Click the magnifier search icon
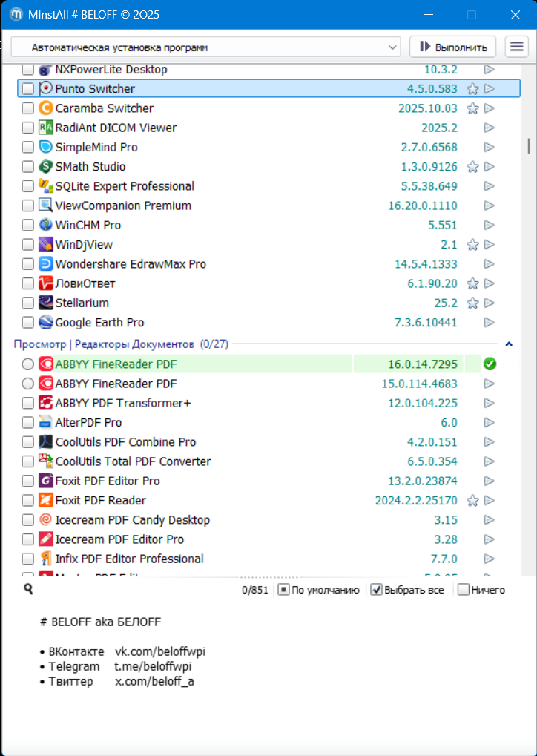This screenshot has width=537, height=756. (28, 589)
